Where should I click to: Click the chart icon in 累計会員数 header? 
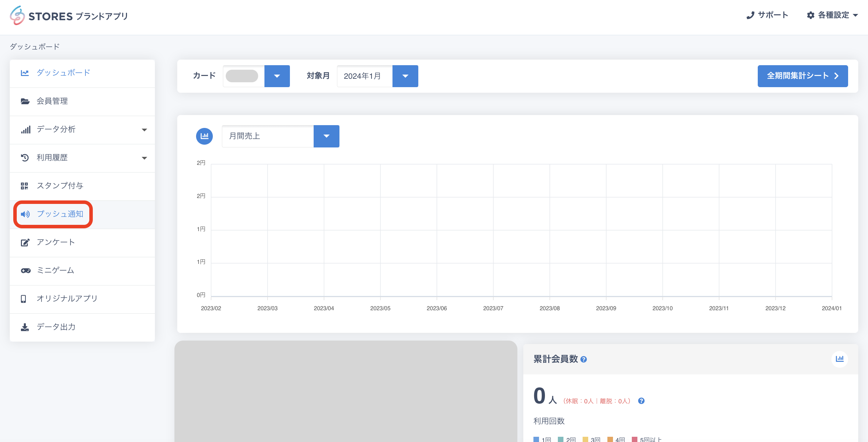pyautogui.click(x=840, y=359)
